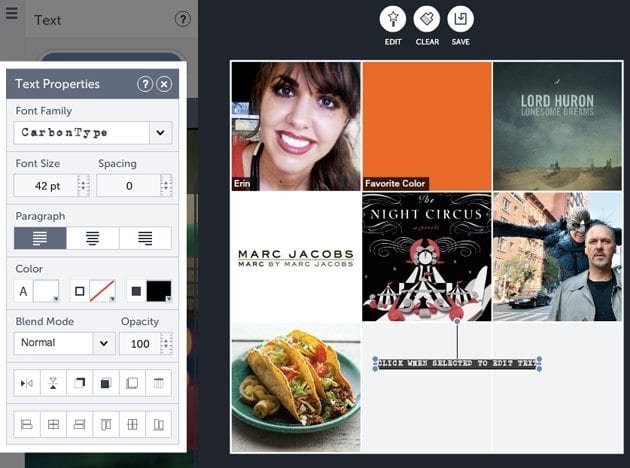Click the EDIT label

[393, 42]
